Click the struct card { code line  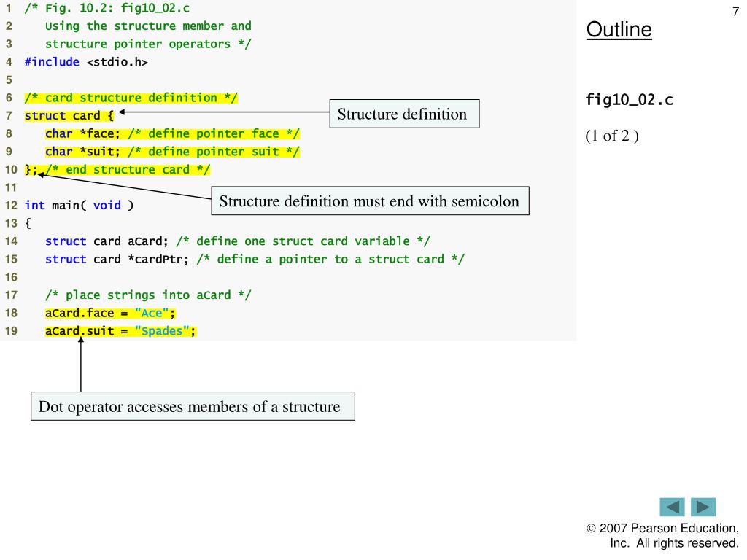point(69,116)
